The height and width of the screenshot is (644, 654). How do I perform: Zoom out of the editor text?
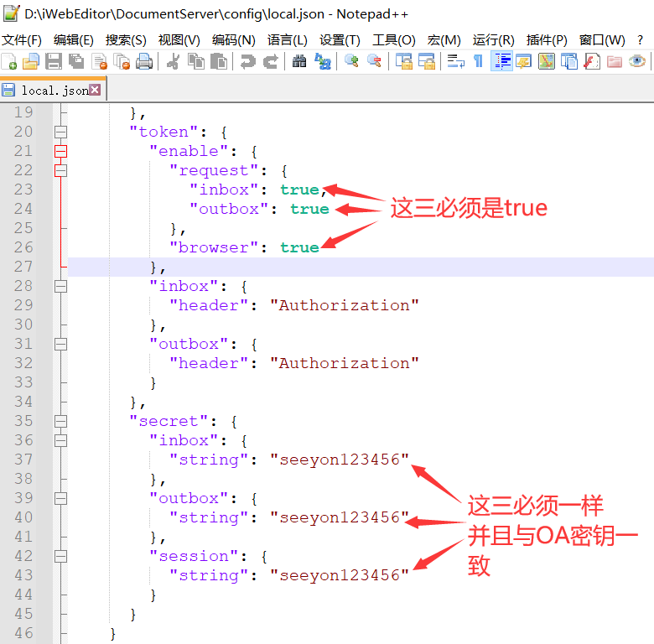coord(374,61)
